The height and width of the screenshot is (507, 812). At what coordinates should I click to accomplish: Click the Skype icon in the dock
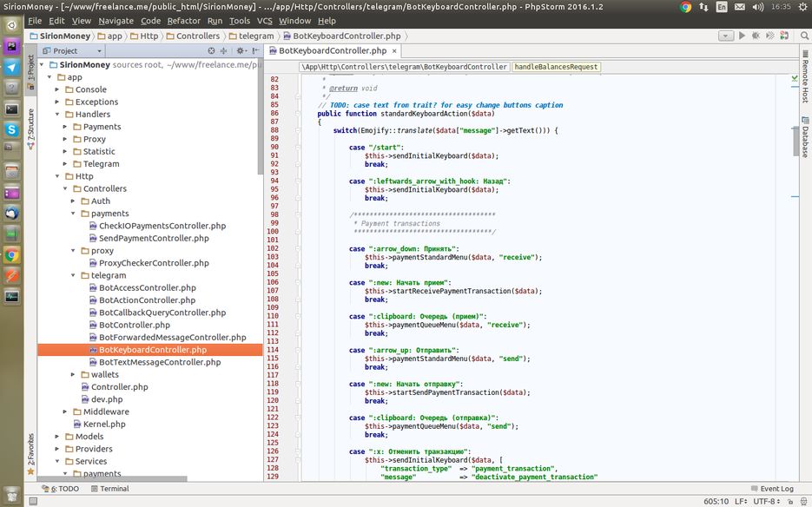pyautogui.click(x=12, y=129)
